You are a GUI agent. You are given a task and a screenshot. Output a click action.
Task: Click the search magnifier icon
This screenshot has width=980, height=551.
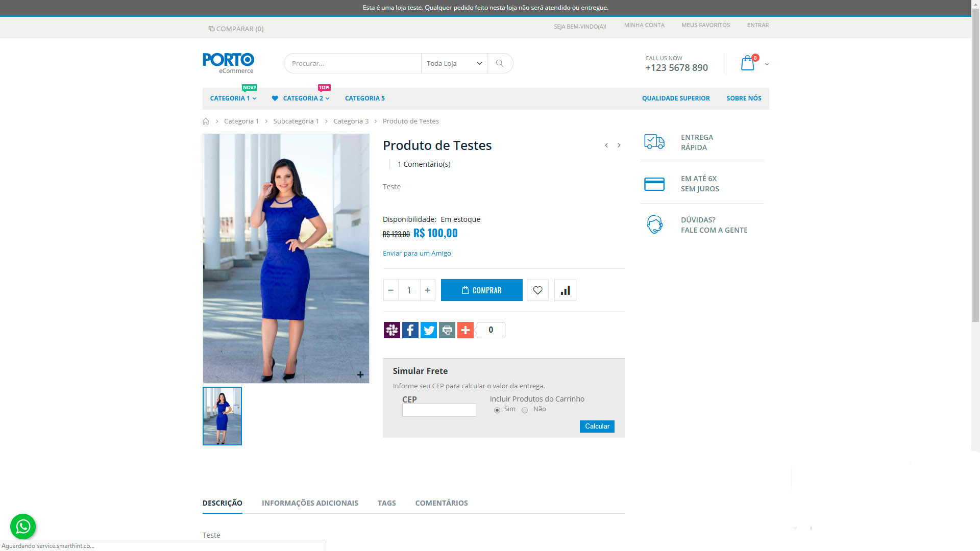coord(500,63)
